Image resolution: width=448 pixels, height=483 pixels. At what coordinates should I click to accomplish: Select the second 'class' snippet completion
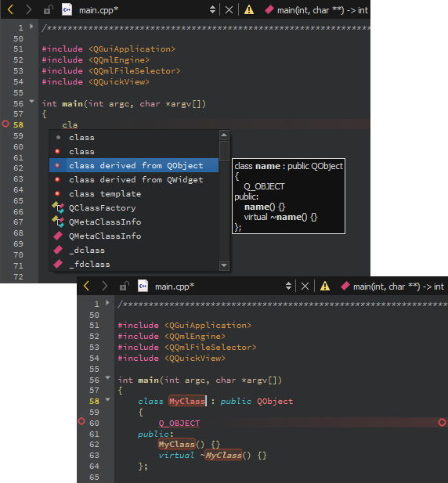tap(134, 151)
